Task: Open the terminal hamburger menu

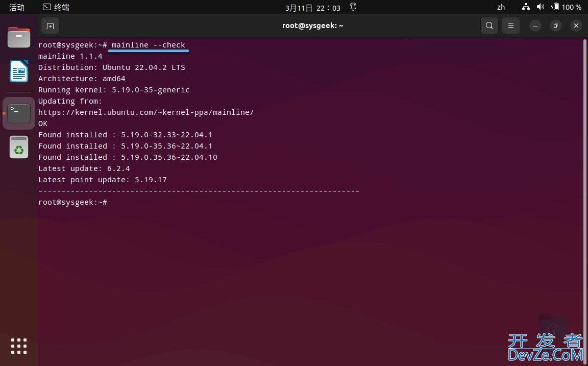Action: tap(511, 26)
